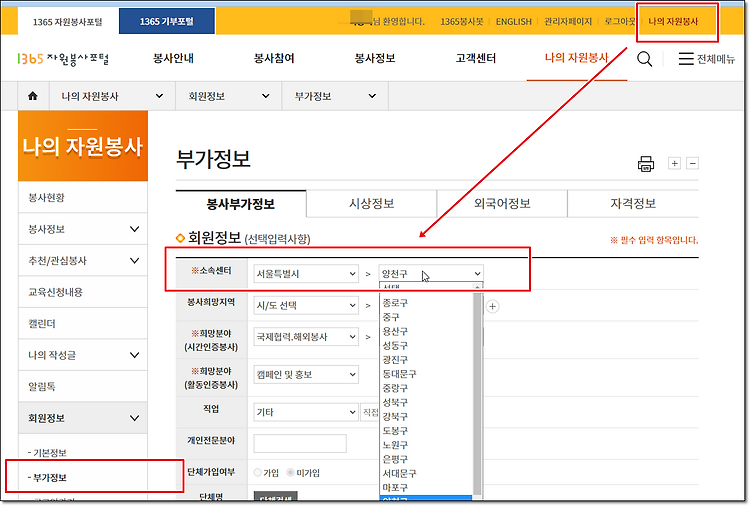The width and height of the screenshot is (750, 506).
Task: Expand 봉사정보 in the sidebar
Action: (x=83, y=229)
